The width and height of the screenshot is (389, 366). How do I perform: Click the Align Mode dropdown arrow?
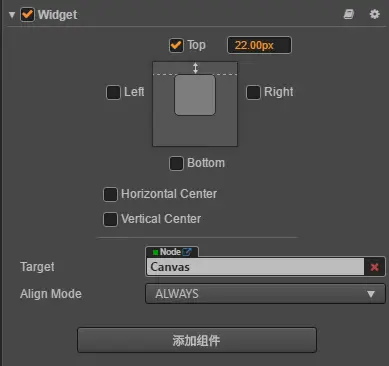coord(371,294)
